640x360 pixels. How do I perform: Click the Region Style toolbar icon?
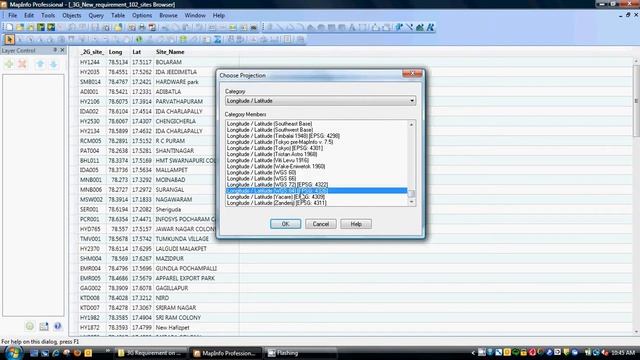click(420, 27)
